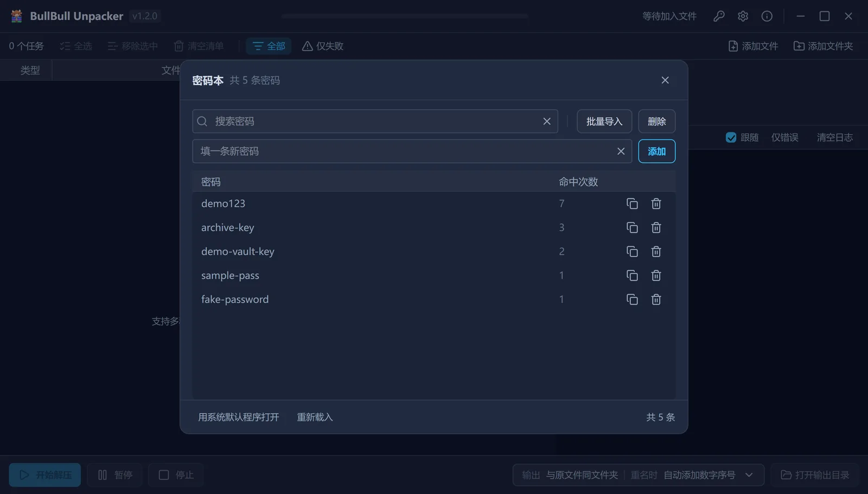Copy the demo-vault-key password

(632, 251)
